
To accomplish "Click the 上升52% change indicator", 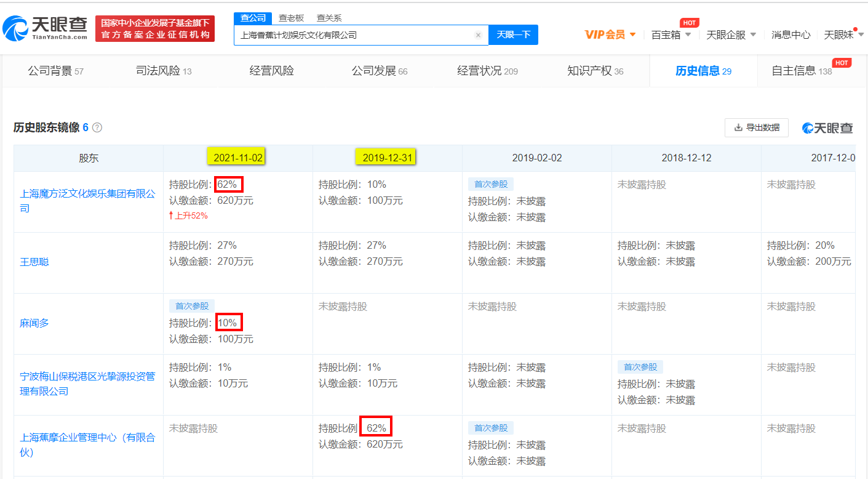I will click(189, 215).
